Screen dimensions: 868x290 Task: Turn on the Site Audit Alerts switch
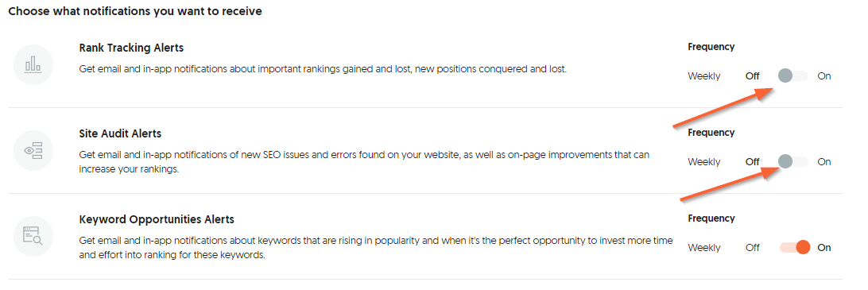[792, 161]
